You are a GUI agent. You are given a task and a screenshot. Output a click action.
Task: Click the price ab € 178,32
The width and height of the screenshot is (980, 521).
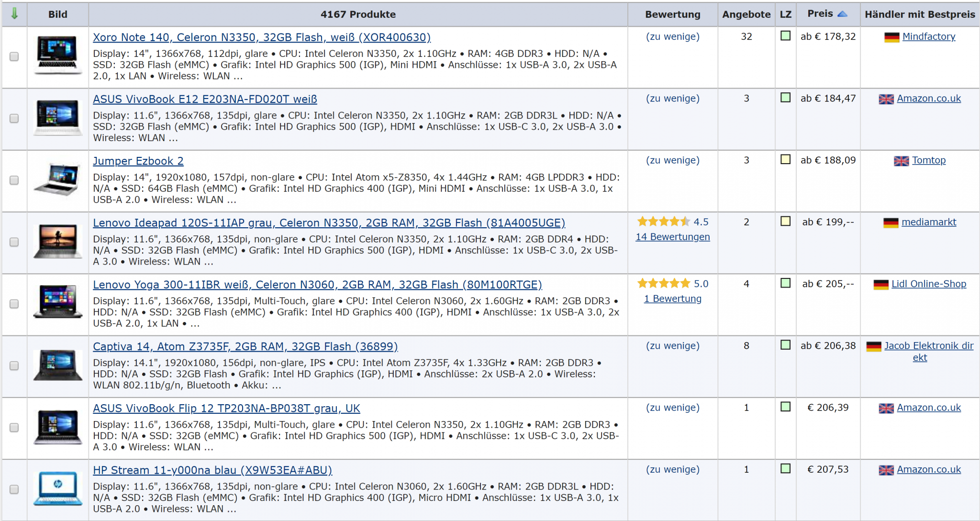828,37
